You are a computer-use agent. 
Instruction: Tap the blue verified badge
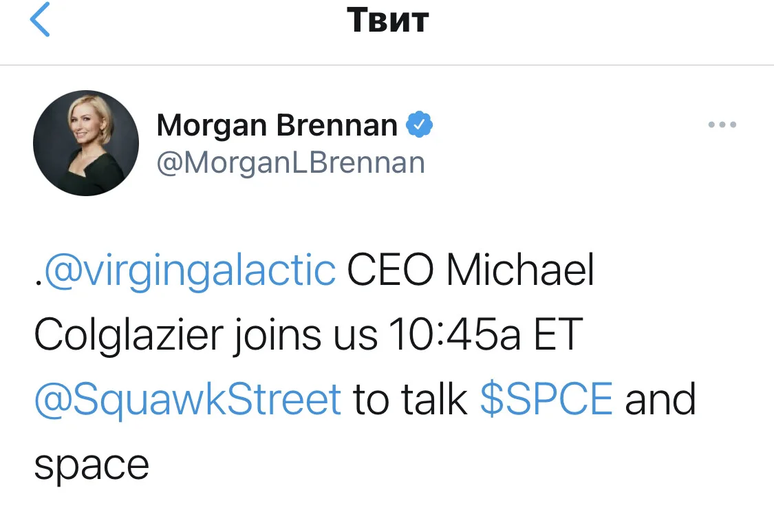[419, 125]
